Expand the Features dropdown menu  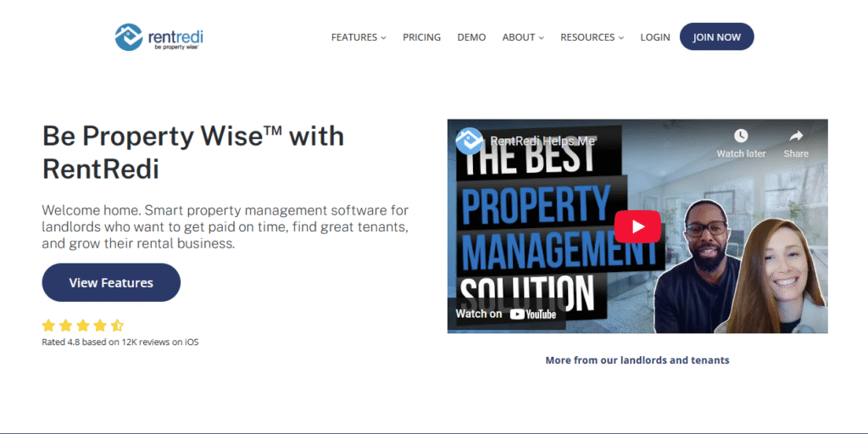[x=358, y=37]
